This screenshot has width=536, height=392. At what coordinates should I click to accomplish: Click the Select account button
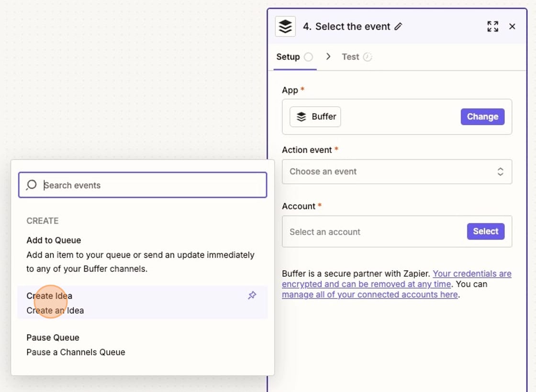pos(485,231)
